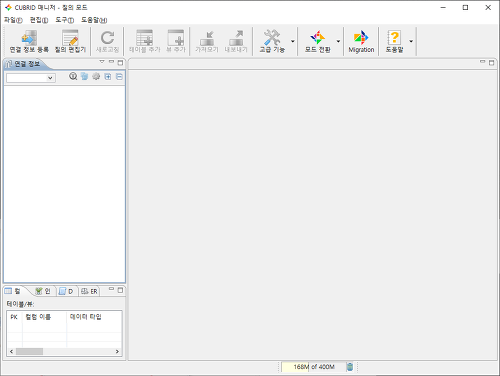The width and height of the screenshot is (500, 376).
Task: Click the column table right scroll arrow
Action: click(117, 351)
